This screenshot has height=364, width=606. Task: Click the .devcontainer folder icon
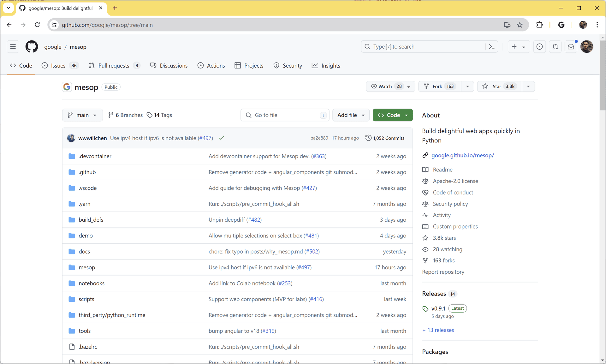(72, 156)
